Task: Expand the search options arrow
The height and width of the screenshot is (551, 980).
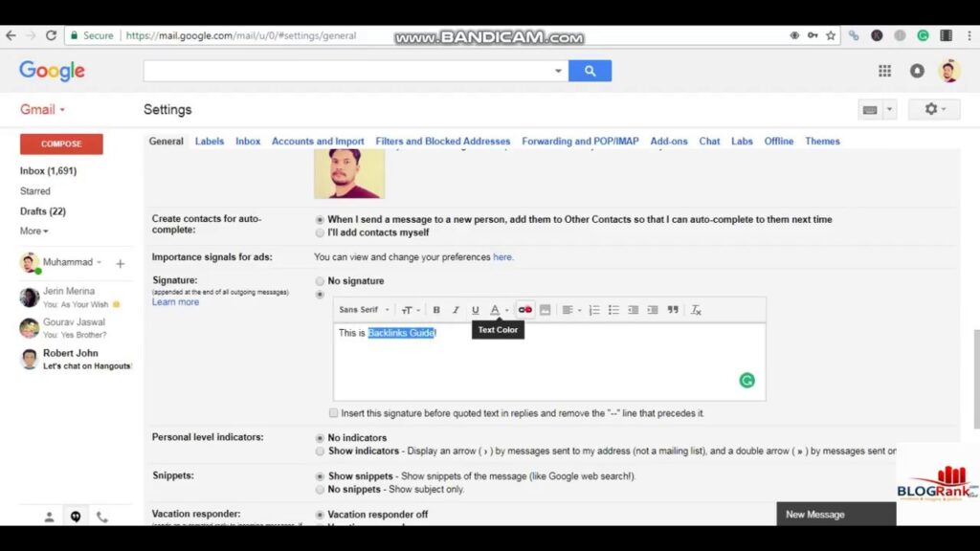Action: coord(558,71)
